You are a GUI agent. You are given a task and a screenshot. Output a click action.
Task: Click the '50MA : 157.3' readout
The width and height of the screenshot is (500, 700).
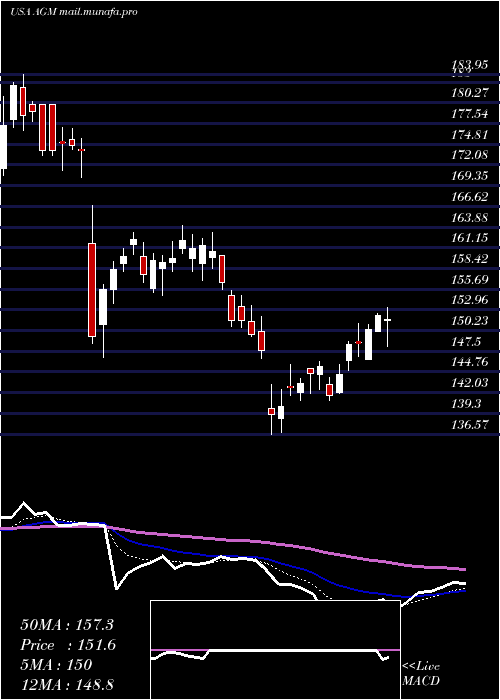(x=67, y=625)
